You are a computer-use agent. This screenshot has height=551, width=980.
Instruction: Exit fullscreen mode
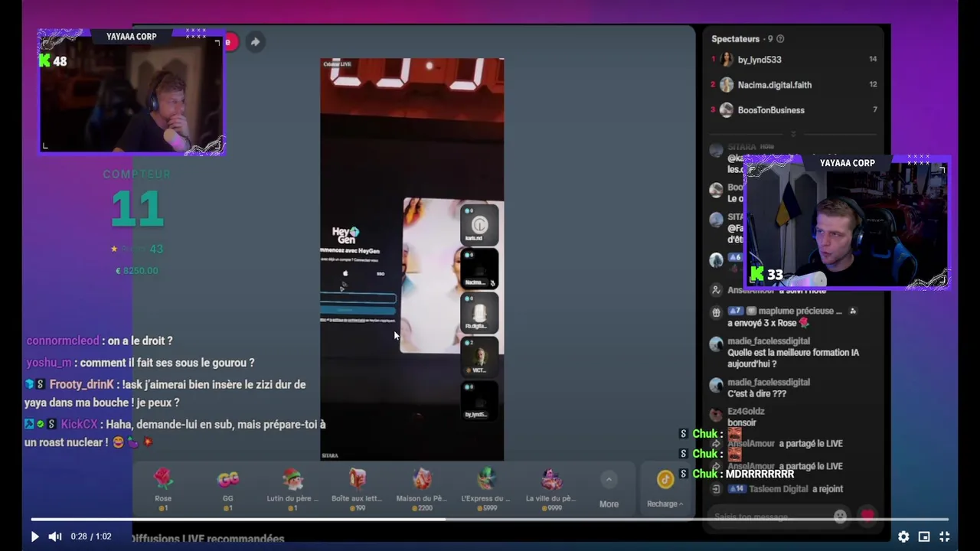(x=945, y=537)
